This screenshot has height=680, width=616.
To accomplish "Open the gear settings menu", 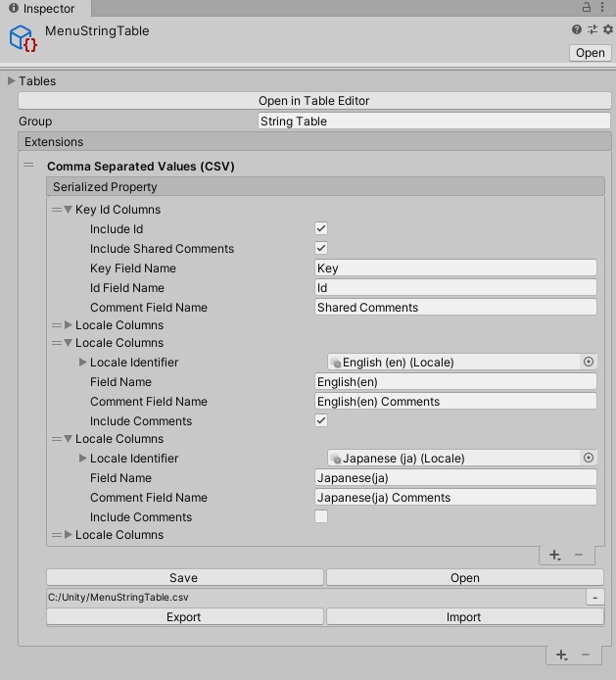I will [607, 30].
